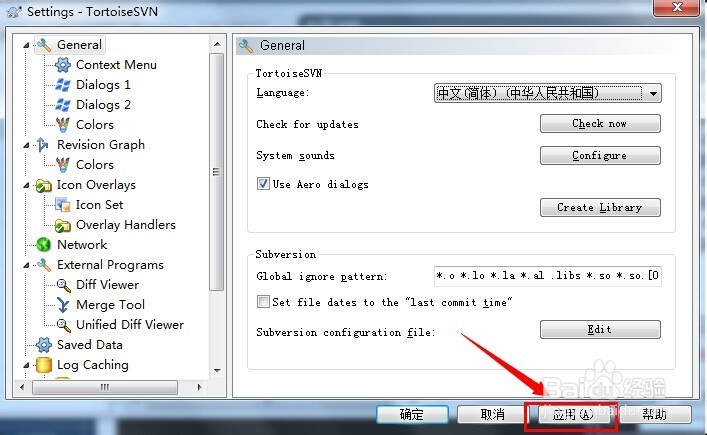Screen dimensions: 707x435
Task: Enable Set file dates to last commit time
Action: point(263,302)
